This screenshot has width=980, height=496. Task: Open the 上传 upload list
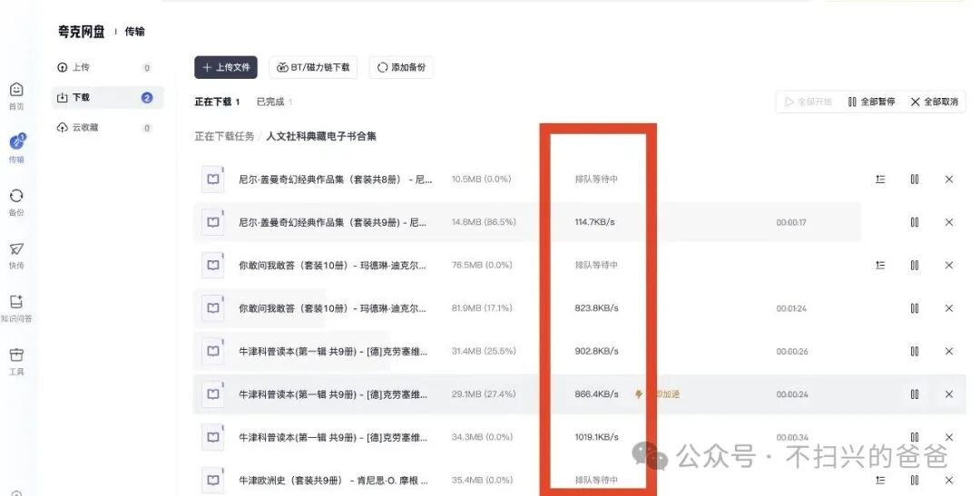point(81,68)
